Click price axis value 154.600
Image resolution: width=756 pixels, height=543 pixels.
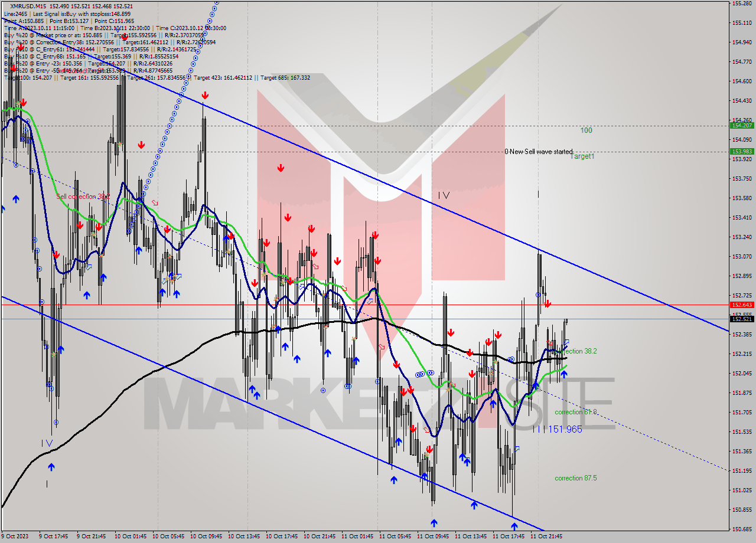tap(742, 81)
